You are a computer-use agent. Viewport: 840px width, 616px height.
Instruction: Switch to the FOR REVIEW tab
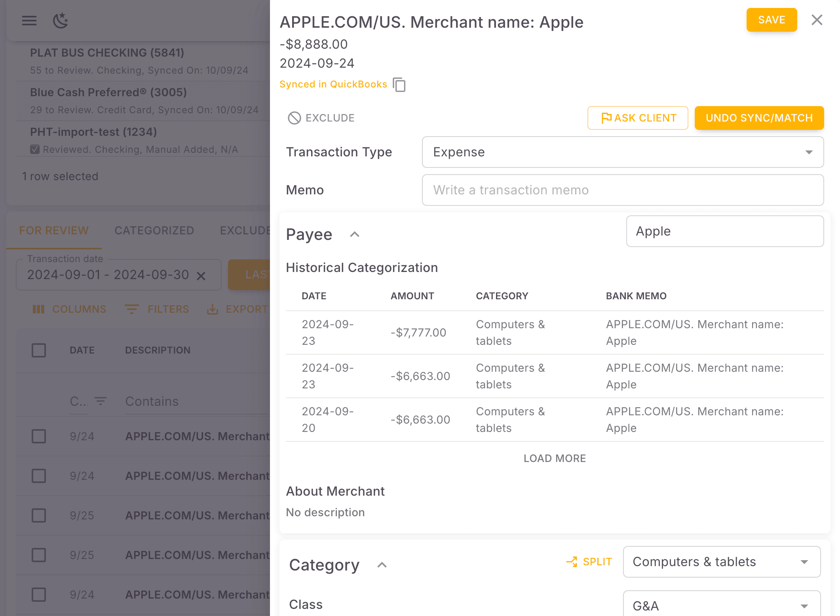click(53, 230)
